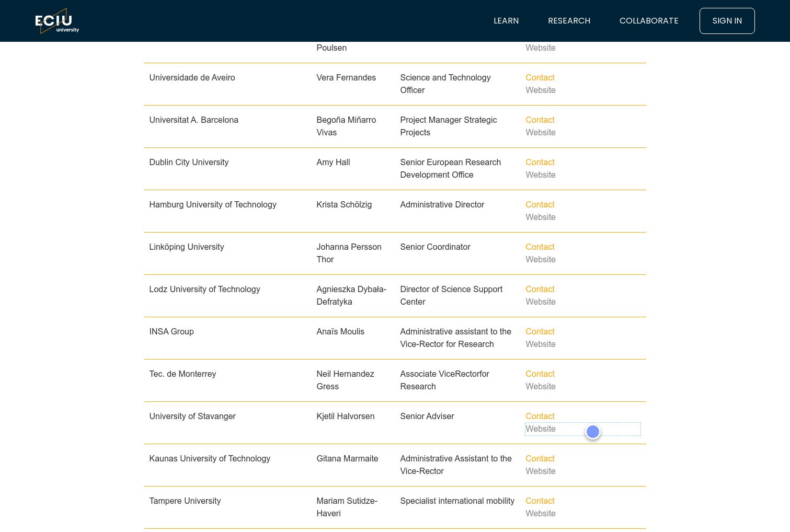
Task: Open Contact link for Linköping University
Action: coord(540,247)
